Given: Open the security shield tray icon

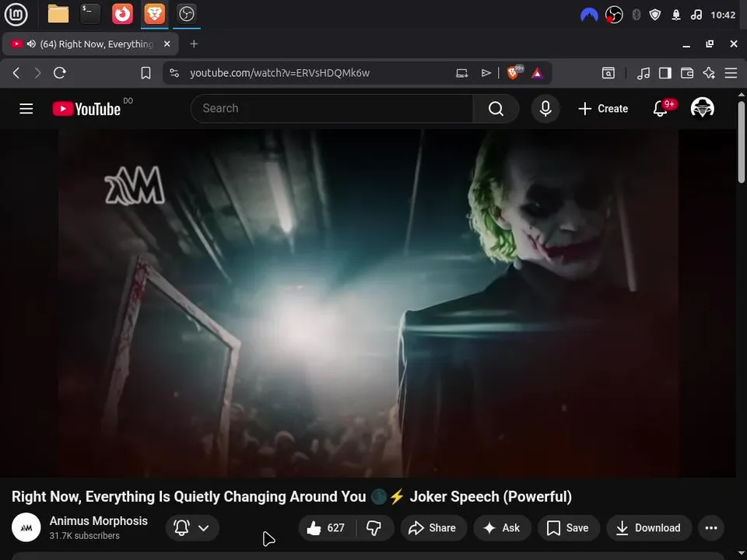Looking at the screenshot, I should pyautogui.click(x=655, y=15).
